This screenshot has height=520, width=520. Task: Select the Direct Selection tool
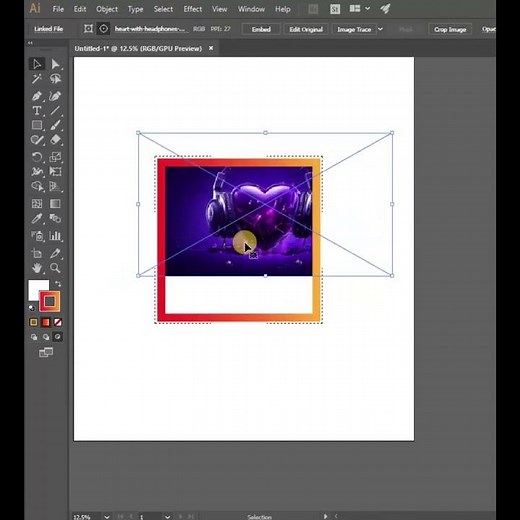[55, 64]
